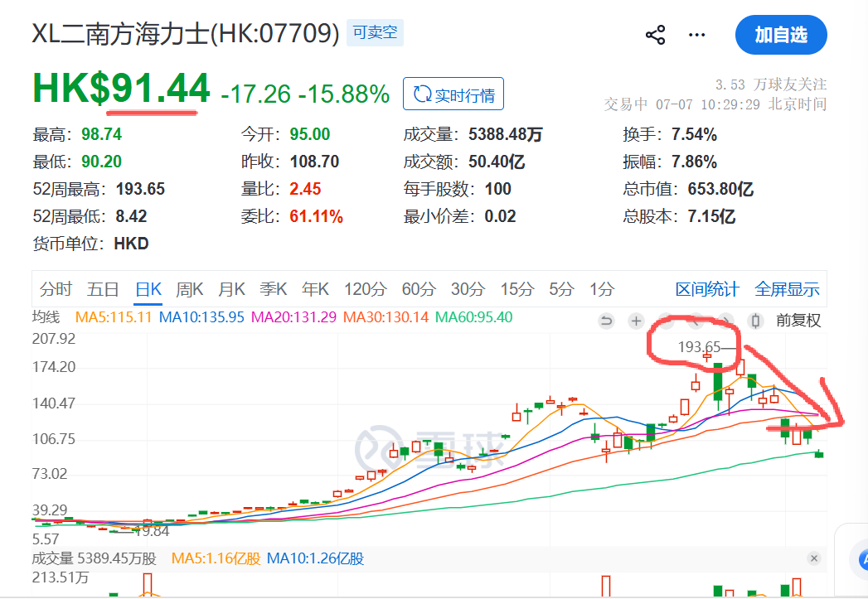868x599 pixels.
Task: Click the 52周最高 193.65 value
Action: coord(141,189)
